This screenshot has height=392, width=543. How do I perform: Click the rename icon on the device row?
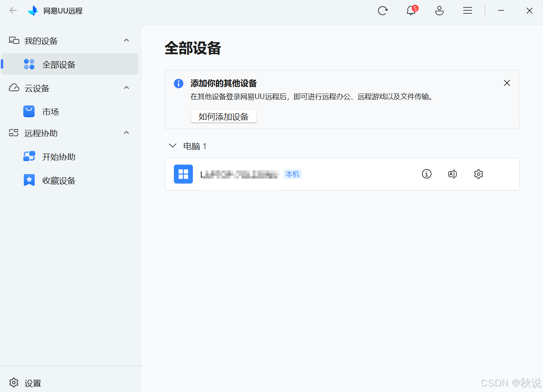[x=452, y=174]
